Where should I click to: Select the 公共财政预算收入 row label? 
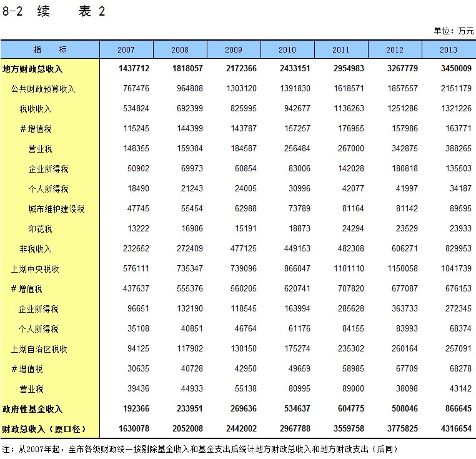coord(43,89)
